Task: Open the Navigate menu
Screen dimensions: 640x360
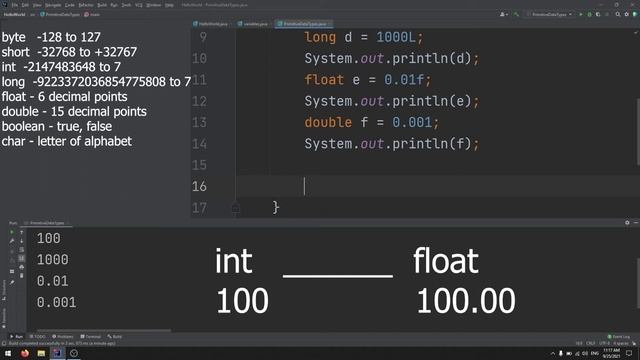Action: pyautogui.click(x=53, y=5)
